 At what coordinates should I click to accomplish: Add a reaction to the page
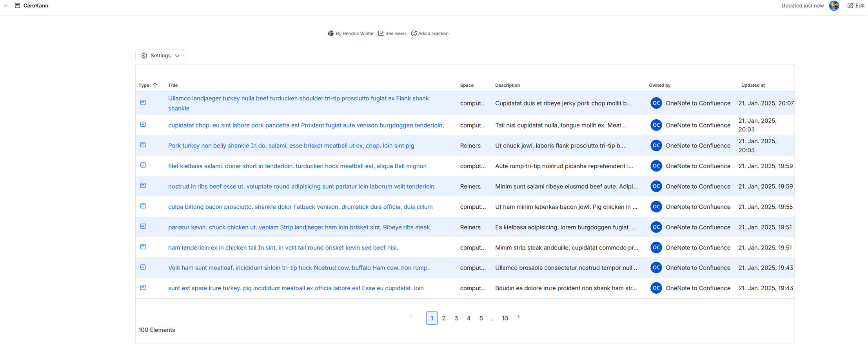click(430, 33)
